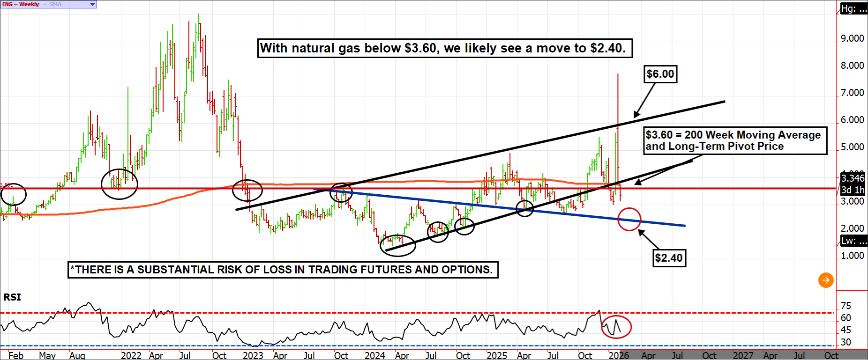The height and width of the screenshot is (360, 868).
Task: Click the 2026 label on time axis
Action: point(619,355)
